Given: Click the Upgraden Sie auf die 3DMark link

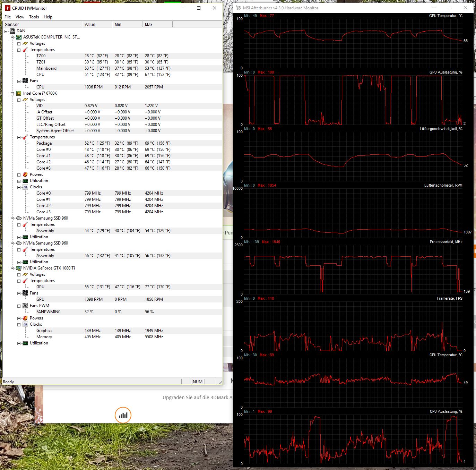Looking at the screenshot, I should [198, 398].
